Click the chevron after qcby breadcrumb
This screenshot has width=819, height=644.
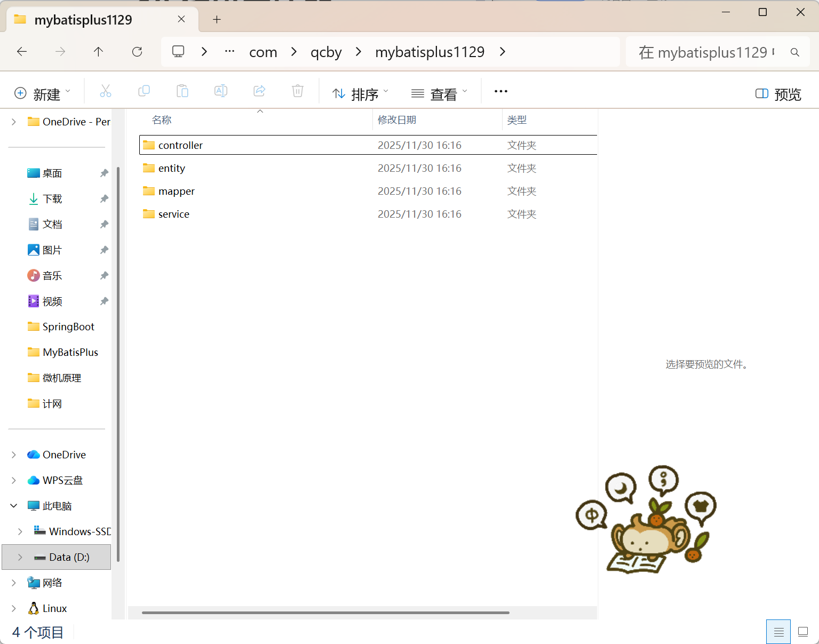click(359, 52)
